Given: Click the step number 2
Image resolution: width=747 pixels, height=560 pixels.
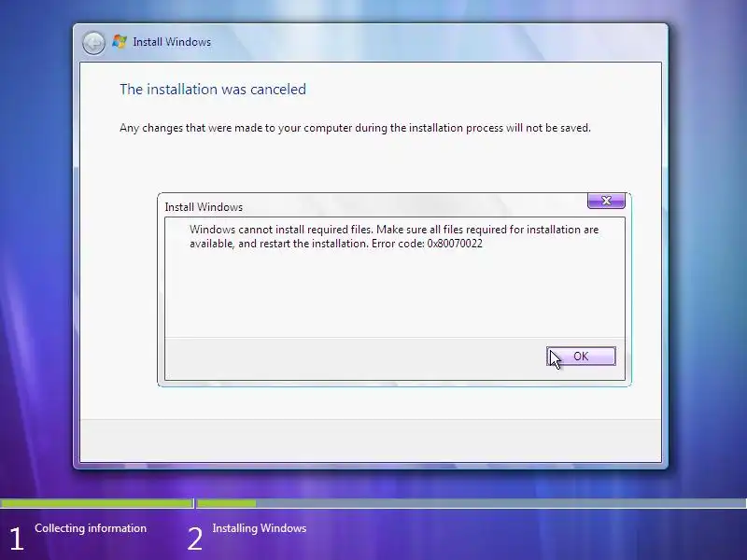Looking at the screenshot, I should point(195,539).
